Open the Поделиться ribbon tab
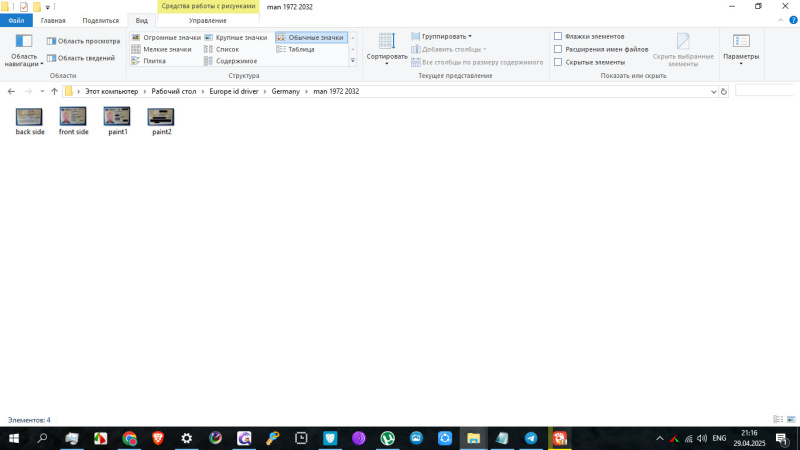Viewport: 800px width, 450px height. (100, 20)
